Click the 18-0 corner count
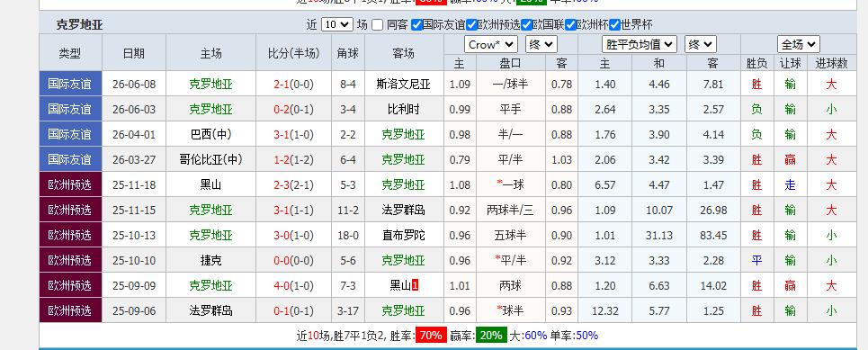 click(x=347, y=236)
